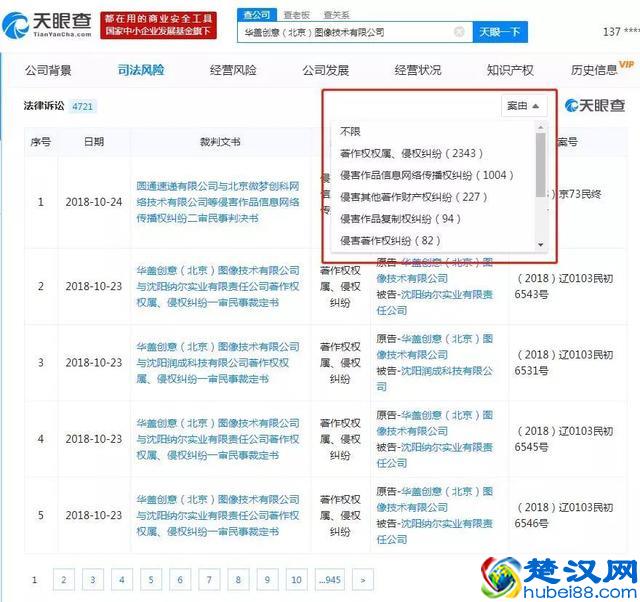Open the 公司发展 section
The height and width of the screenshot is (602, 640).
[325, 70]
